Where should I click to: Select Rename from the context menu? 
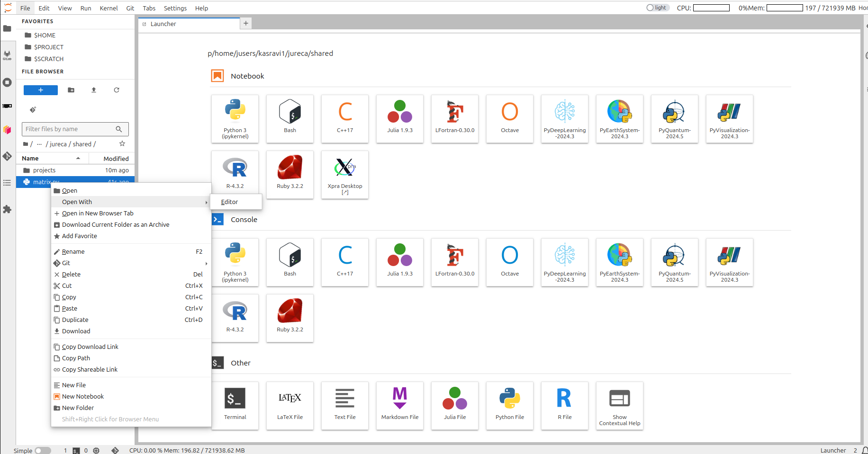coord(73,252)
